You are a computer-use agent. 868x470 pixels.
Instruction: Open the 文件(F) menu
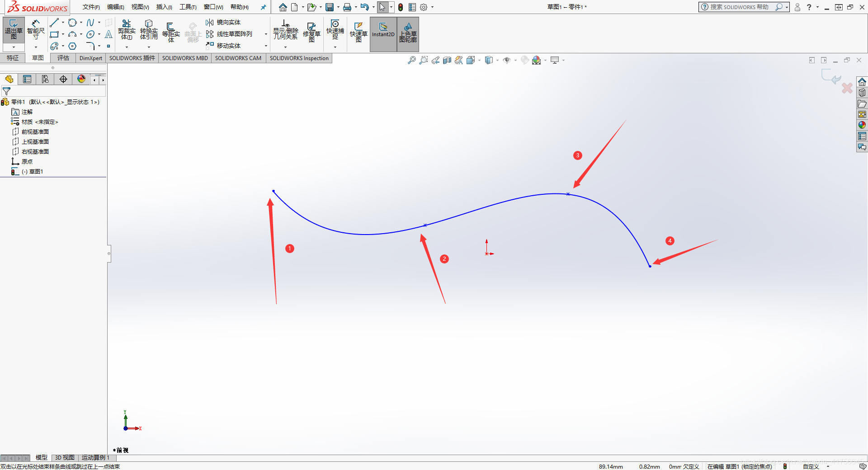[x=91, y=7]
